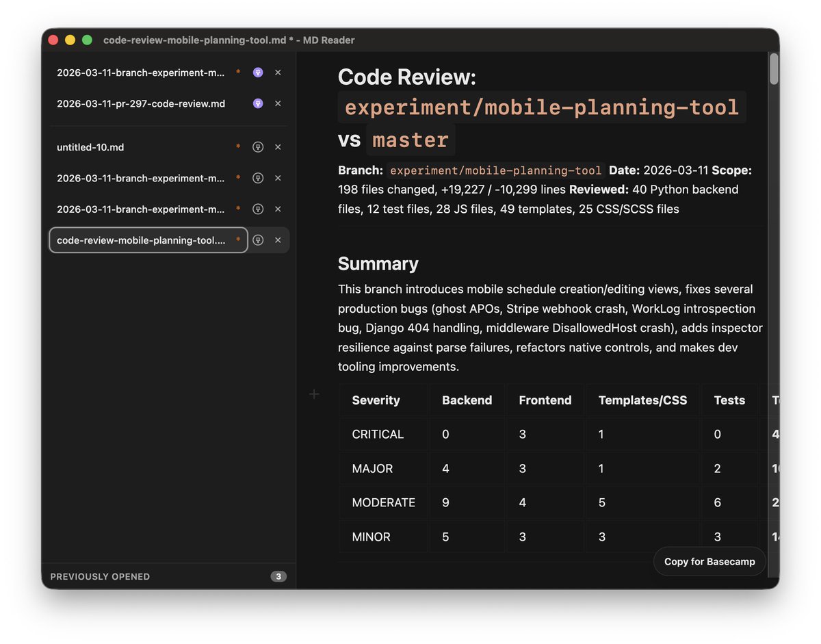Click the Templates/CSS value 5 in the MODERATE row
Image resolution: width=821 pixels, height=644 pixels.
click(x=602, y=502)
